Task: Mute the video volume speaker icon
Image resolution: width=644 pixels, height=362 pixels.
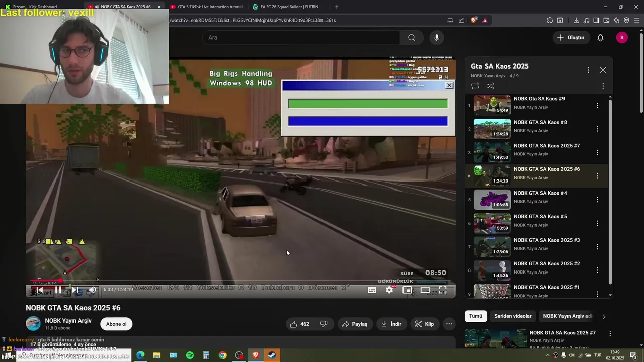Action: (x=92, y=290)
